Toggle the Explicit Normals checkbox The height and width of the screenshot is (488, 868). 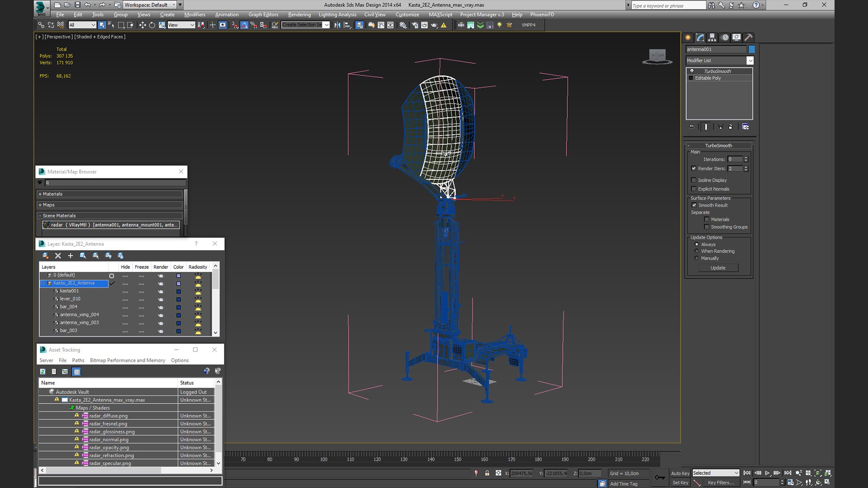tap(694, 189)
